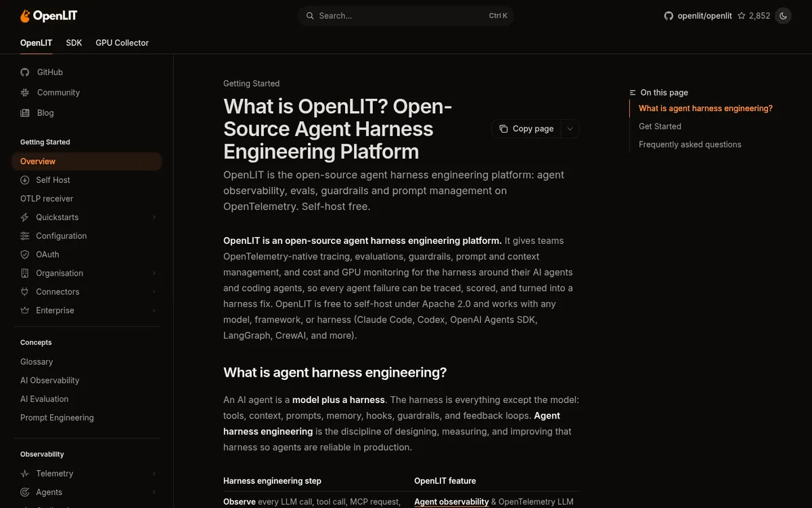The width and height of the screenshot is (812, 508).
Task: Click the Enterprise crown icon
Action: point(25,310)
